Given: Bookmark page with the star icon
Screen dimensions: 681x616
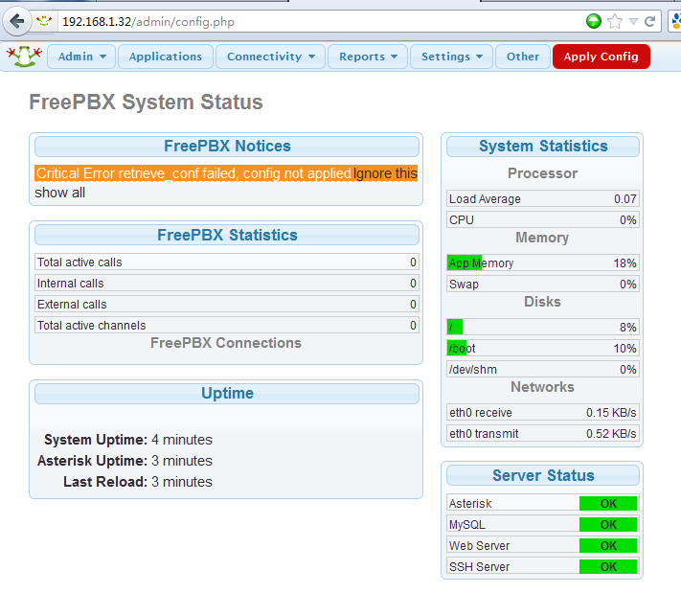Looking at the screenshot, I should tap(615, 21).
